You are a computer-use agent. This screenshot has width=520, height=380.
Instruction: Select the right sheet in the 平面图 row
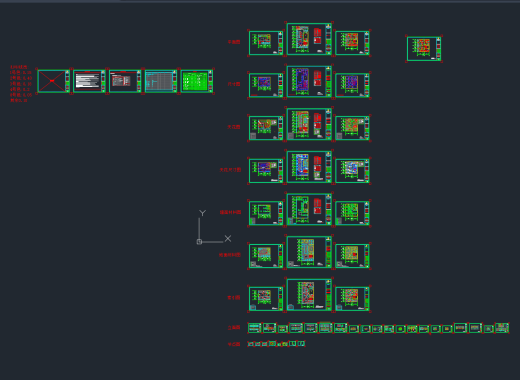pos(353,43)
